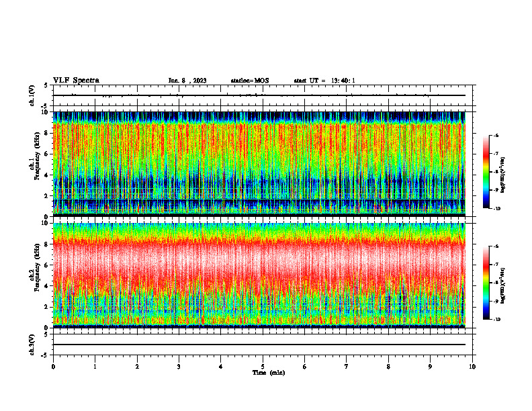This screenshot has width=532, height=411.
Task: Click the 'station=MOS' header label
Action: 250,81
